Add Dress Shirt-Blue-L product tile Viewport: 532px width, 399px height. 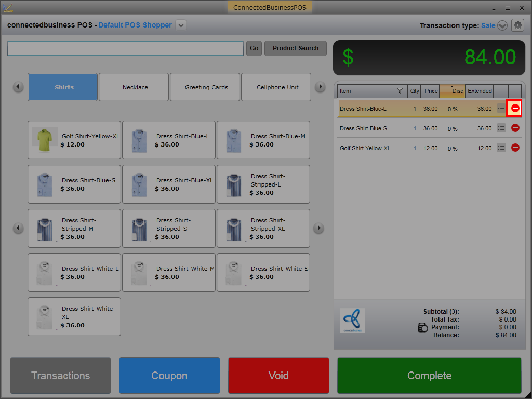(x=169, y=140)
